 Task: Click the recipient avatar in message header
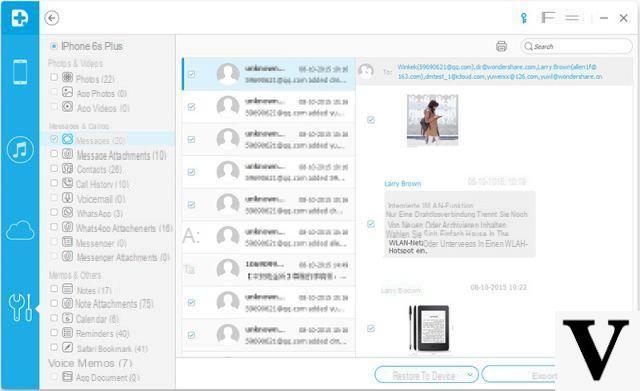(366, 71)
